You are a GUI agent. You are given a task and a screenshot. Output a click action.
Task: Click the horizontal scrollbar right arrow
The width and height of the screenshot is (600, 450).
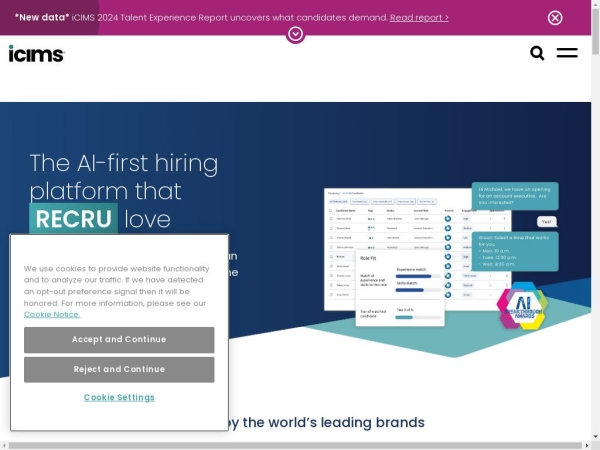tap(587, 446)
